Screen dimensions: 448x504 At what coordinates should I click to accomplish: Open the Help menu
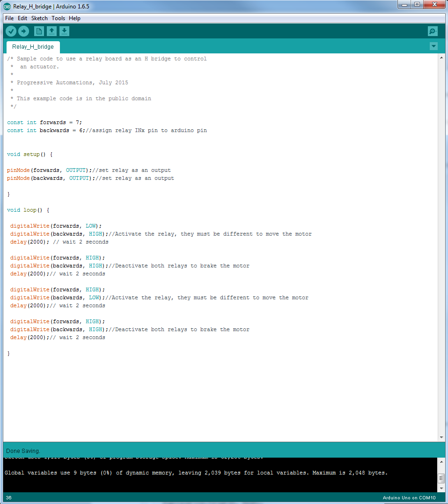tap(74, 18)
